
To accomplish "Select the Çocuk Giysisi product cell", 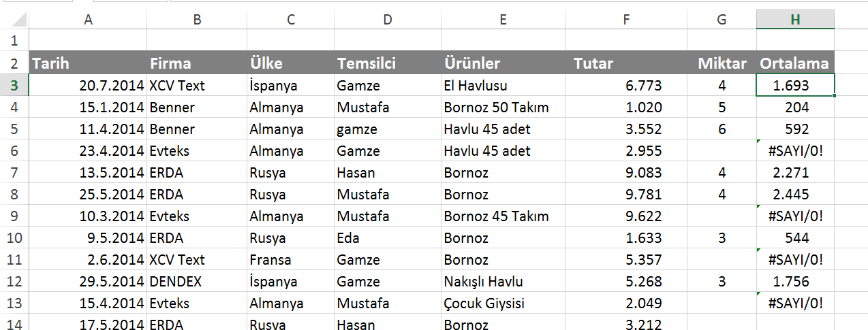I will (503, 303).
